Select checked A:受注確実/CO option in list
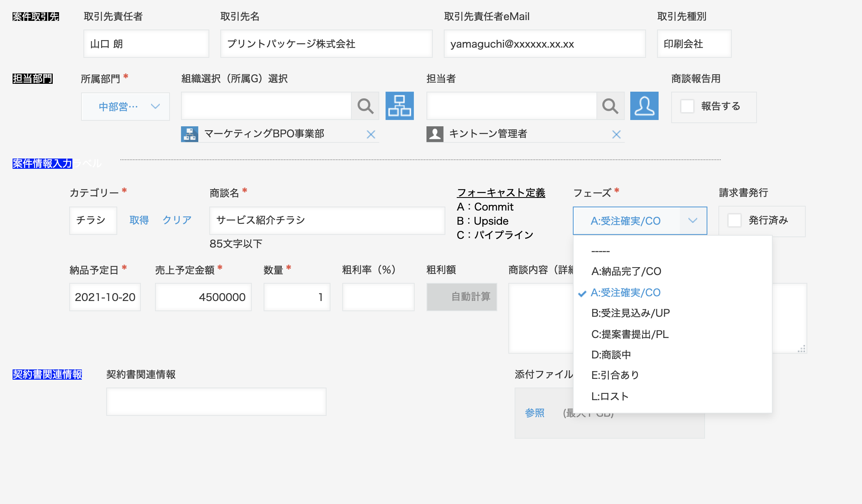 click(x=672, y=292)
